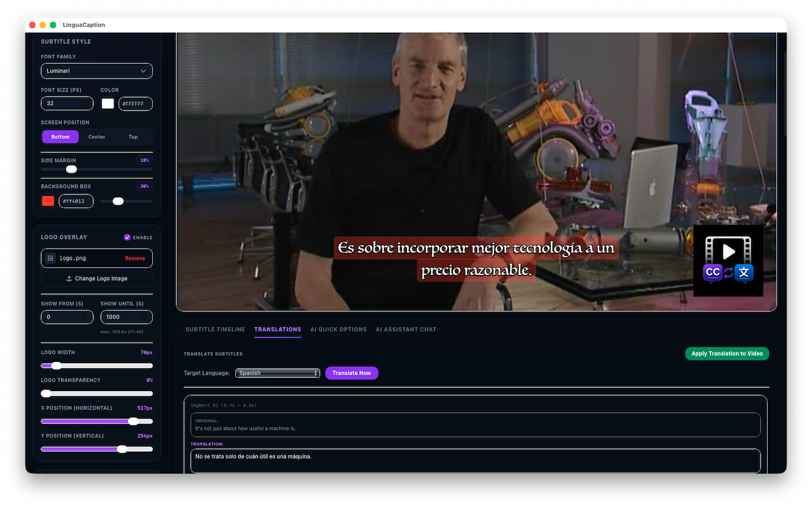Click the Logo Transparency slider
Viewport: 812px width, 508px height.
[x=96, y=394]
